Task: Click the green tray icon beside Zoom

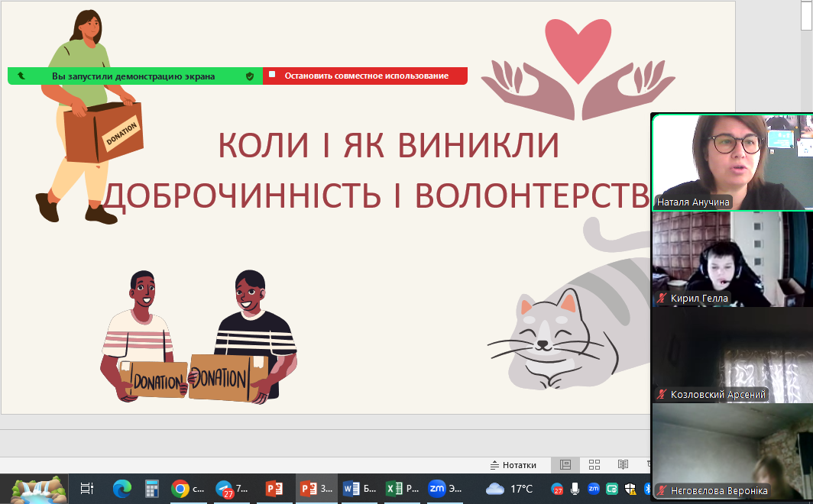Action: click(x=612, y=489)
